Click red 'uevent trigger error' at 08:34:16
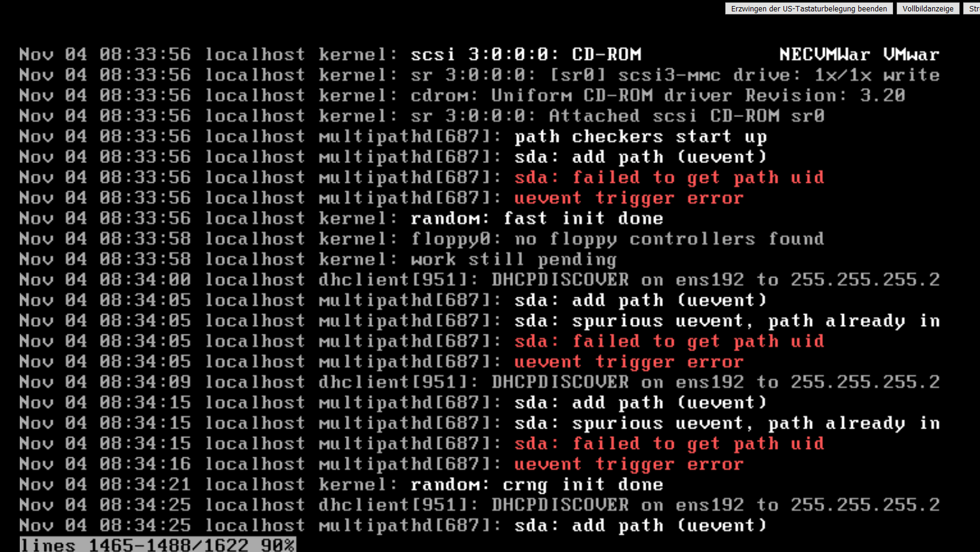980x552 pixels. [629, 464]
